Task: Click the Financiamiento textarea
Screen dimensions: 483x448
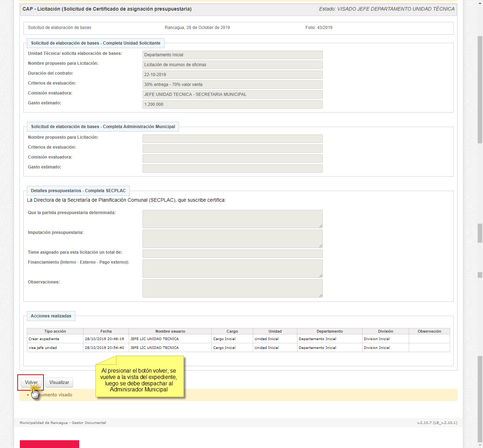Action: (x=233, y=269)
